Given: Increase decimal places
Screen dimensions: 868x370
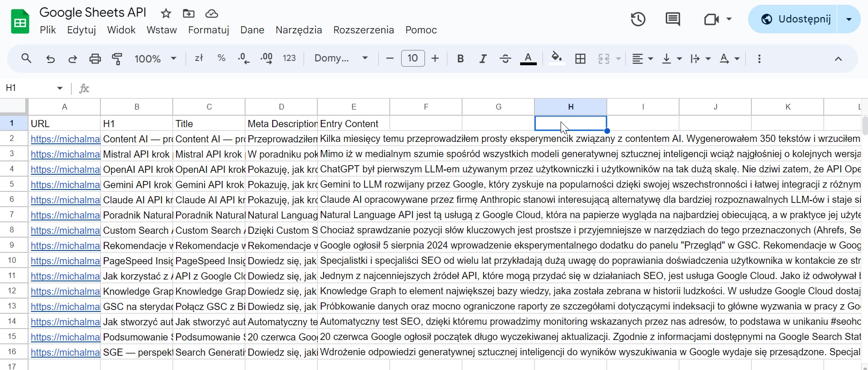Looking at the screenshot, I should [266, 59].
